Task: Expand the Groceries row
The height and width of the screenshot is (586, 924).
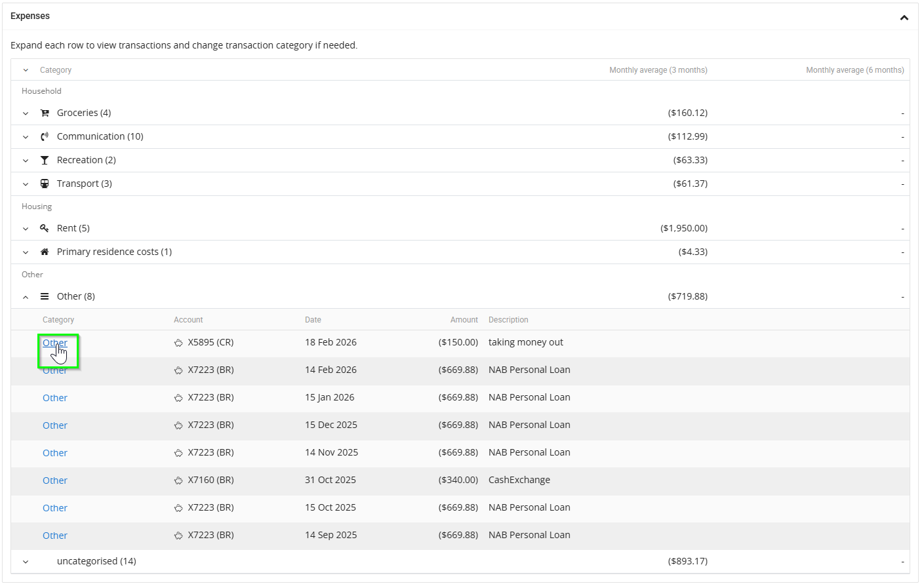Action: (x=26, y=113)
